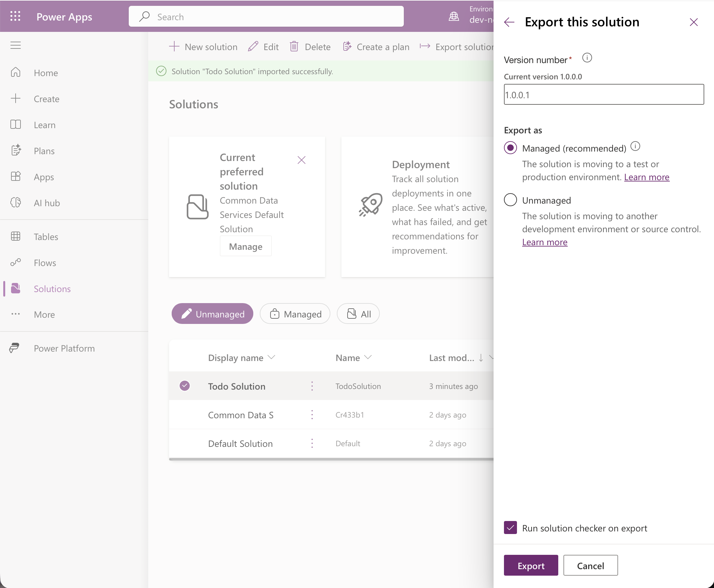
Task: Open the Display name column dropdown
Action: [271, 357]
